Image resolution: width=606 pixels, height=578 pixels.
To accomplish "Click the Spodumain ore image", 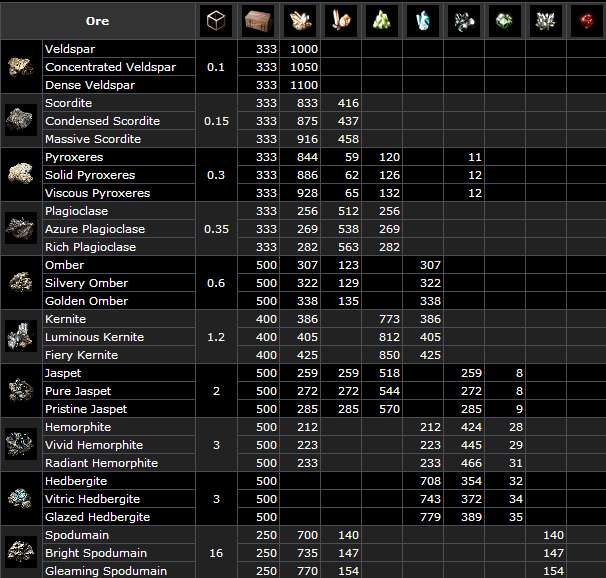I will [20, 552].
